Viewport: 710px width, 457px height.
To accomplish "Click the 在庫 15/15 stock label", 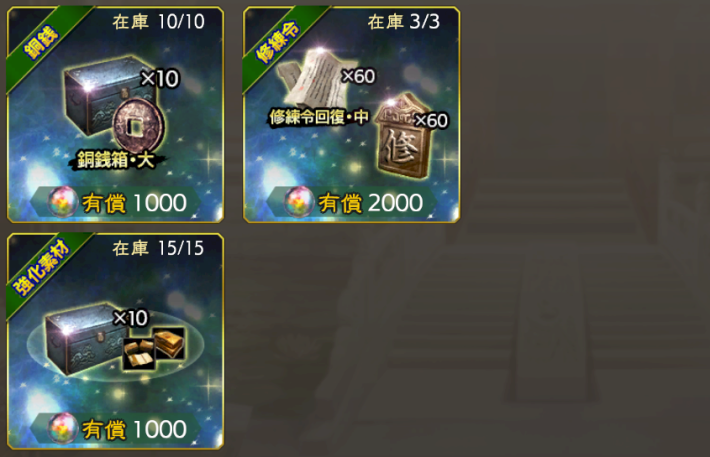I will (158, 248).
